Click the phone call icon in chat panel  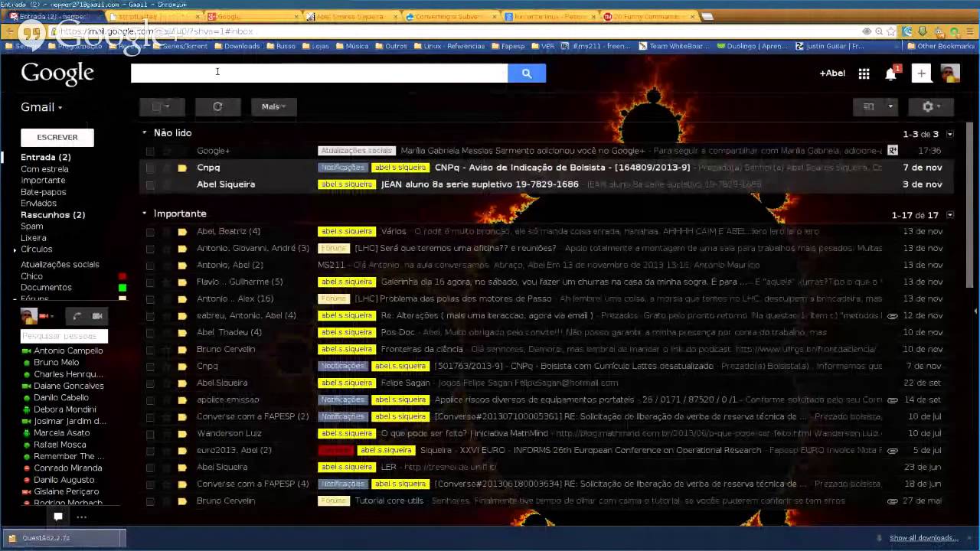coord(77,315)
